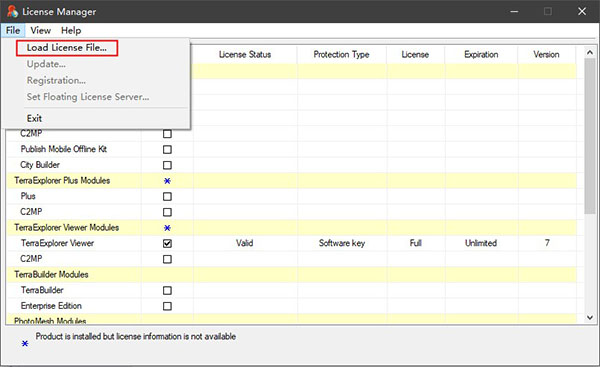Tick the Publish Mobile Offline Kit checkbox
600x367 pixels.
(167, 149)
